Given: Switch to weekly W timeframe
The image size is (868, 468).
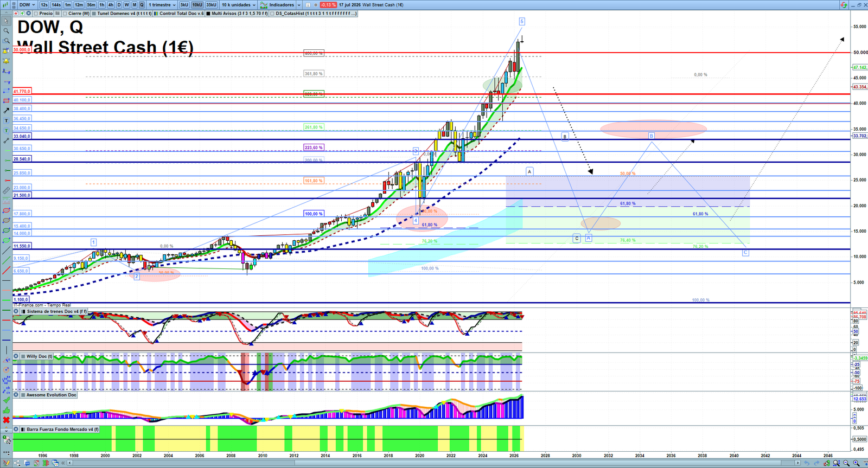Looking at the screenshot, I should coord(126,5).
